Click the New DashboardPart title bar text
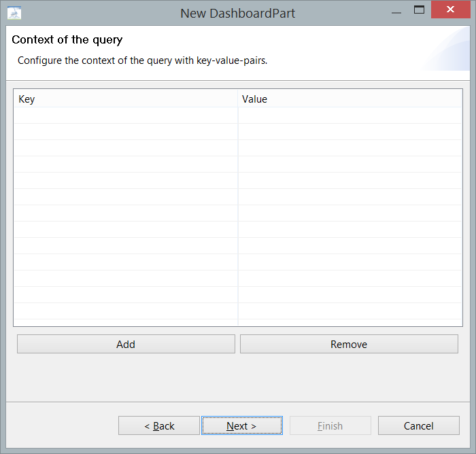Image resolution: width=476 pixels, height=454 pixels. pyautogui.click(x=238, y=13)
